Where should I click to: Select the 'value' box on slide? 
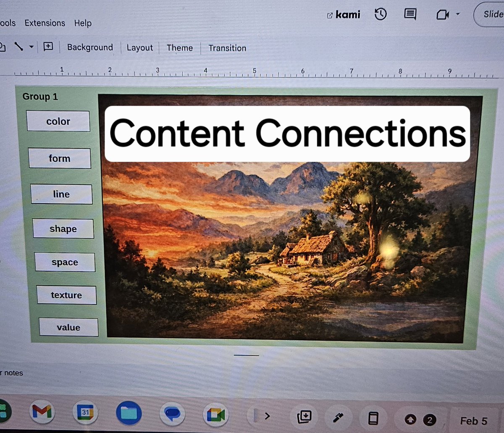click(x=68, y=327)
